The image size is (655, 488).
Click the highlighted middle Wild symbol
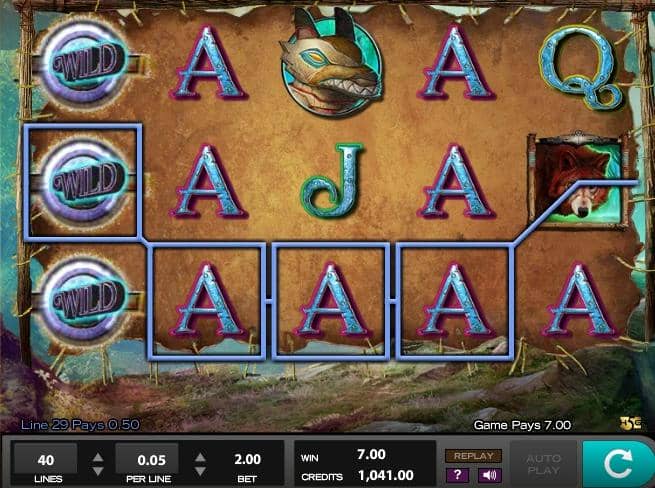(x=83, y=182)
